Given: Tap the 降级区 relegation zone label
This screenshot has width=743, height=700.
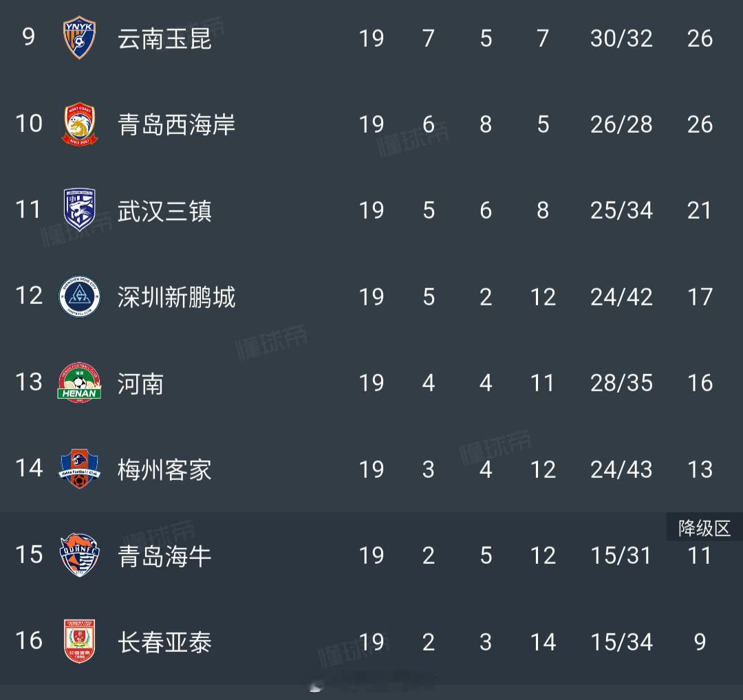Looking at the screenshot, I should coord(704,527).
